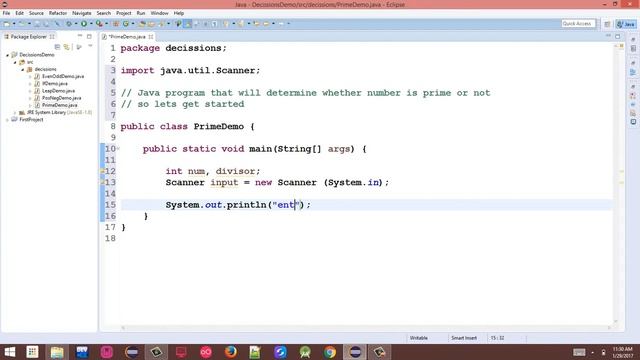Expand the JRE System Library node
This screenshot has width=640, height=360.
pyautogui.click(x=15, y=112)
